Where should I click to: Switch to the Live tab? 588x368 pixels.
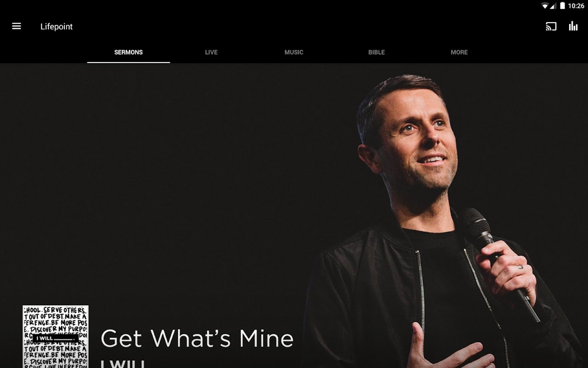coord(211,52)
